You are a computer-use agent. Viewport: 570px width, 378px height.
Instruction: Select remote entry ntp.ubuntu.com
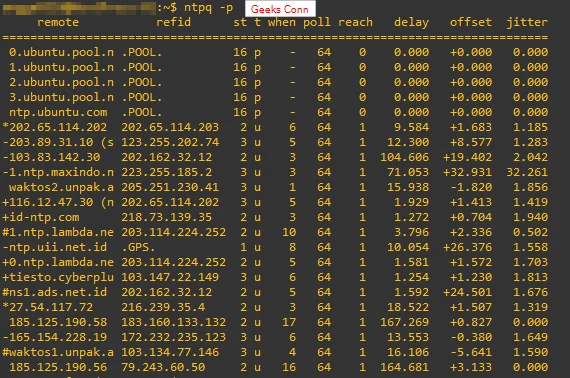(58, 112)
